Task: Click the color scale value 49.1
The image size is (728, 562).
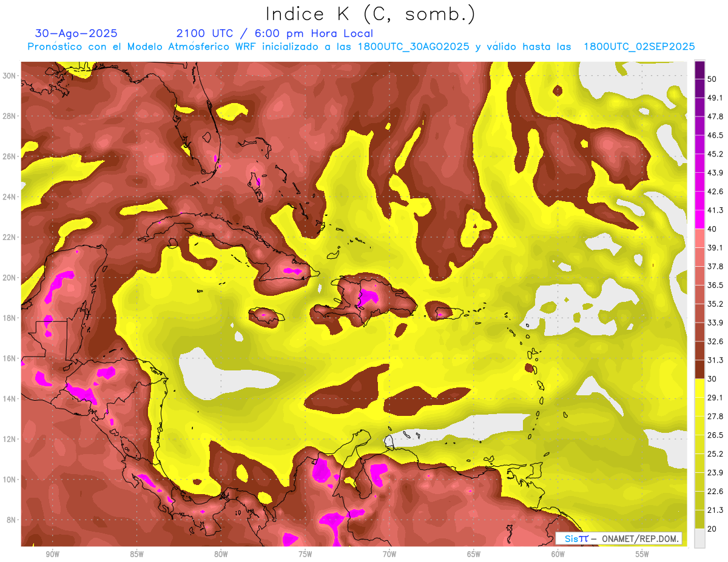Action: pos(715,98)
